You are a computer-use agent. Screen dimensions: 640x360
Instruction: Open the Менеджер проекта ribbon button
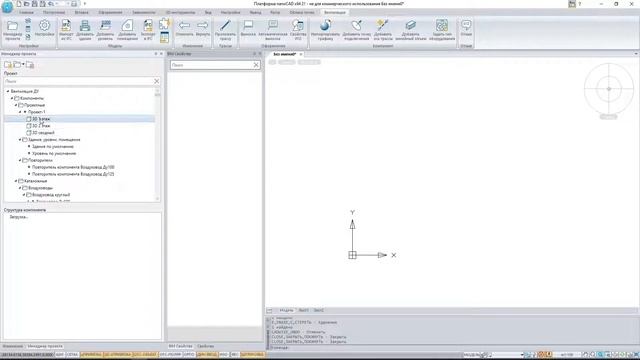(12, 29)
